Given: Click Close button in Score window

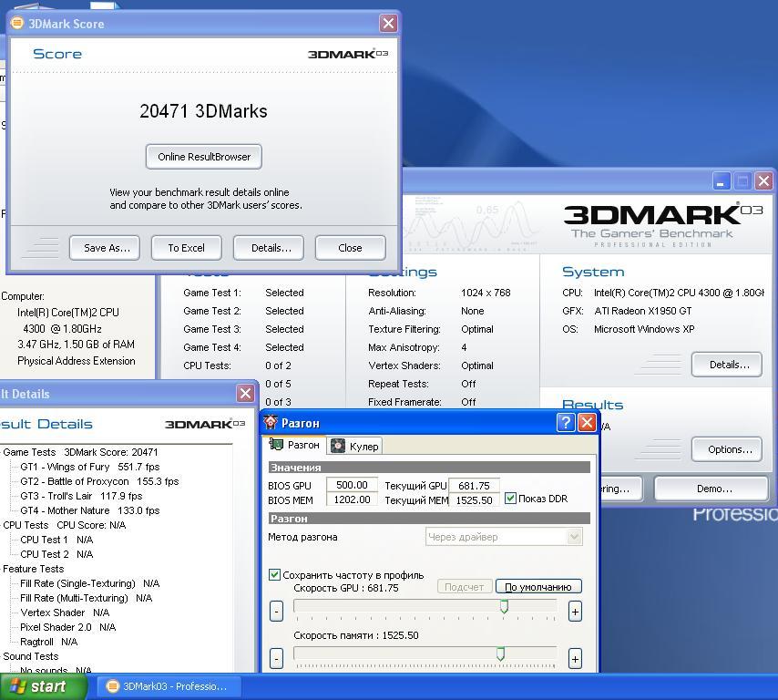Looking at the screenshot, I should (x=351, y=248).
